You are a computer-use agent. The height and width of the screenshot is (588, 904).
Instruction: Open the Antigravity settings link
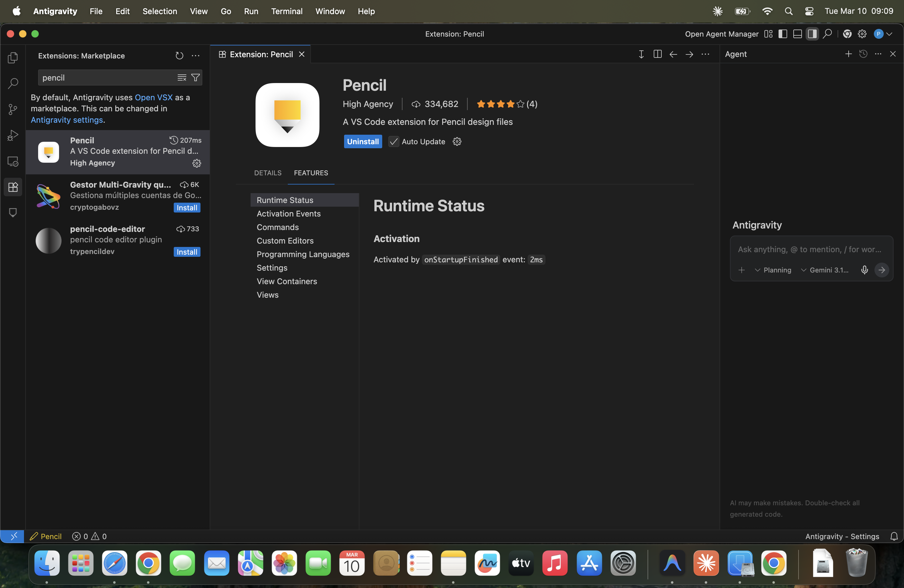(67, 120)
